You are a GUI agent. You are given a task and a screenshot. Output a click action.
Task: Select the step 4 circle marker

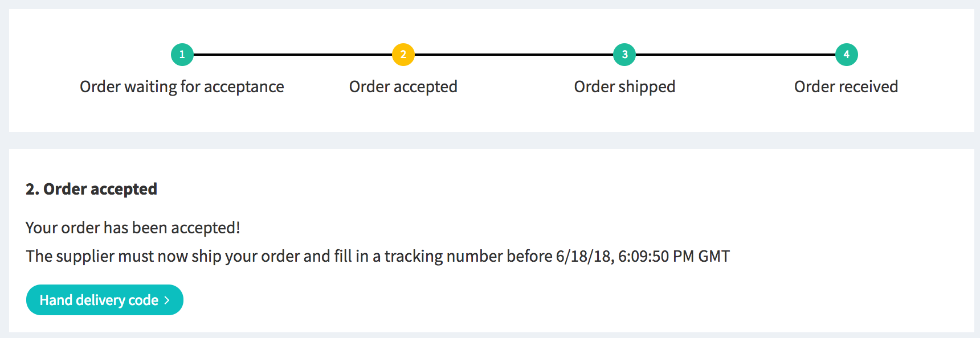pyautogui.click(x=846, y=55)
